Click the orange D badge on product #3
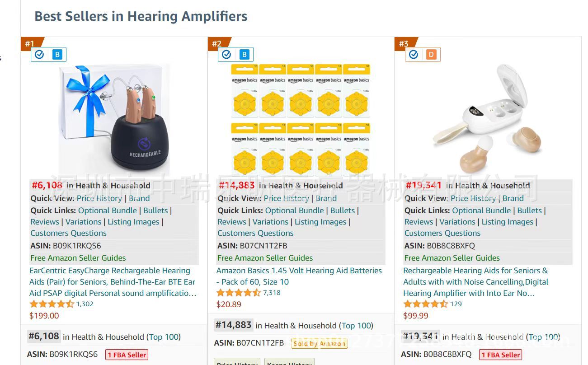This screenshot has width=588, height=365. [x=431, y=55]
